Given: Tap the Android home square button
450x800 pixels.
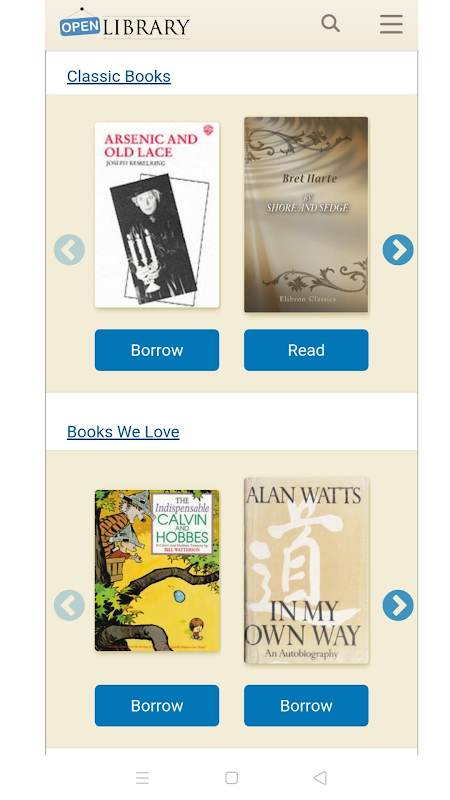Looking at the screenshot, I should (232, 778).
